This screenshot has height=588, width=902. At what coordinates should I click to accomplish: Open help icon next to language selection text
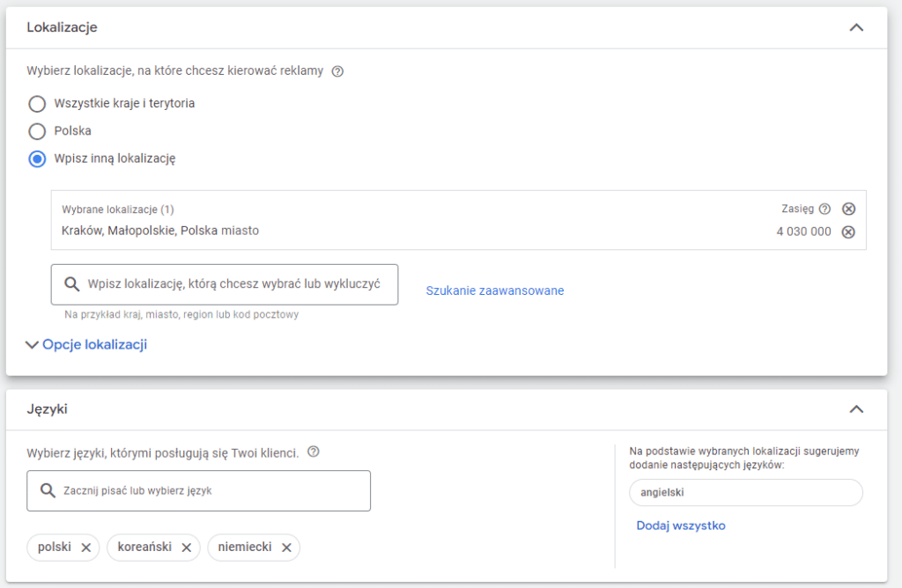click(313, 451)
